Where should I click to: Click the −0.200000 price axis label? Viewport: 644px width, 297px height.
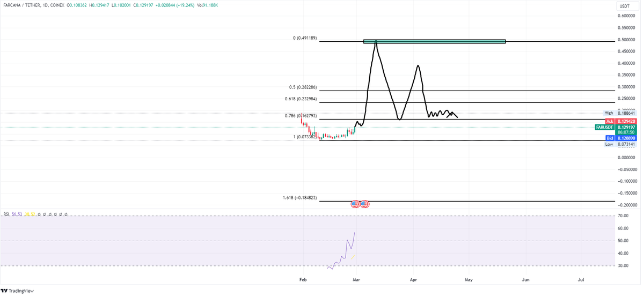[x=627, y=205]
